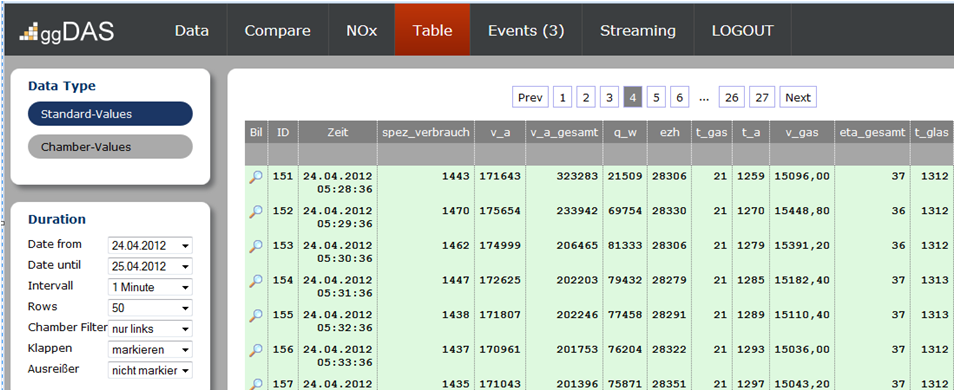Click cell value 81333 in row 153

pyautogui.click(x=625, y=245)
